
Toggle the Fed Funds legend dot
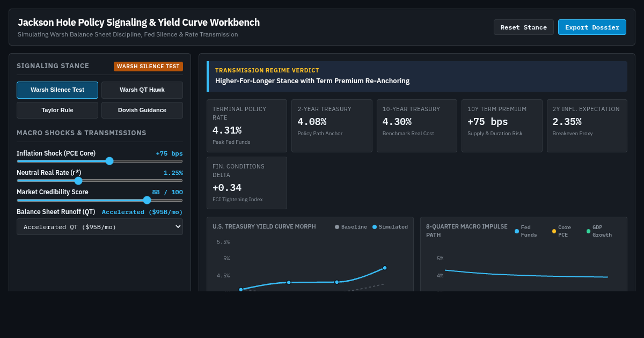coord(517,231)
